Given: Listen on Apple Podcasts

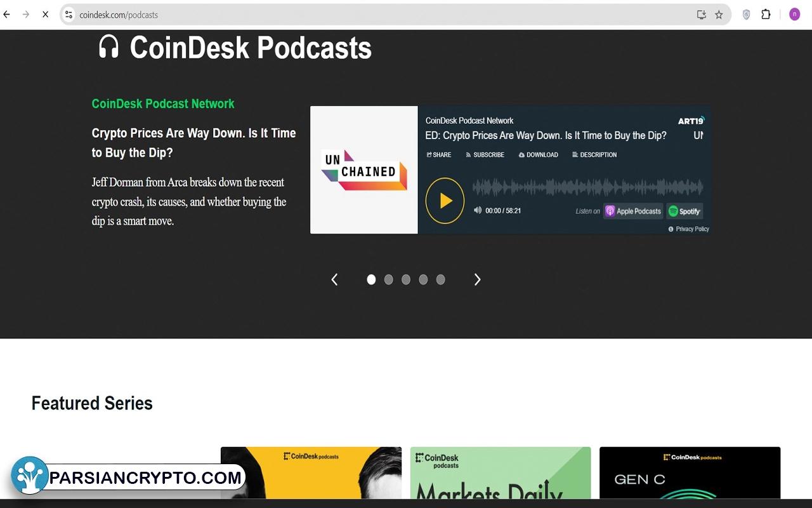Looking at the screenshot, I should [x=633, y=211].
